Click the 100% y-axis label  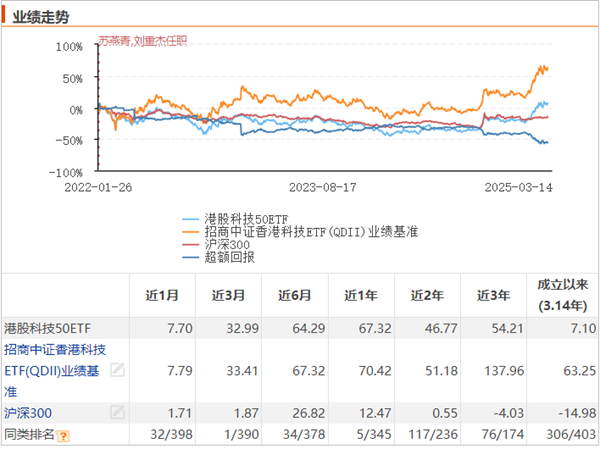click(x=69, y=47)
